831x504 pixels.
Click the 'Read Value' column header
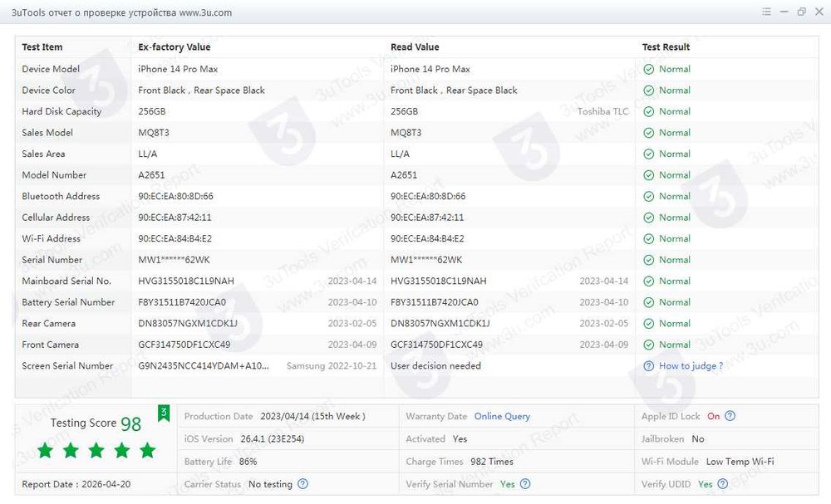(x=415, y=47)
